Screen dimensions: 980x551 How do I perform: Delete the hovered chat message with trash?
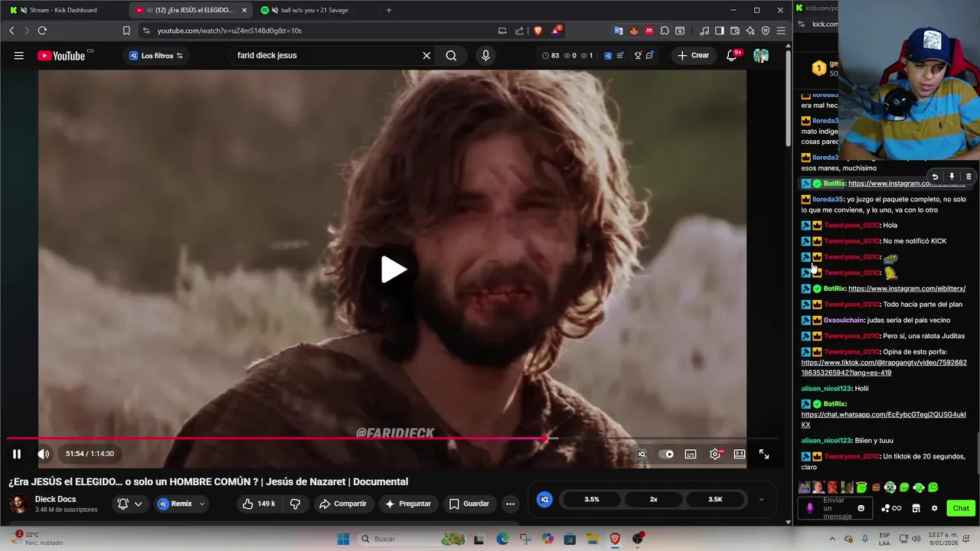point(969,177)
